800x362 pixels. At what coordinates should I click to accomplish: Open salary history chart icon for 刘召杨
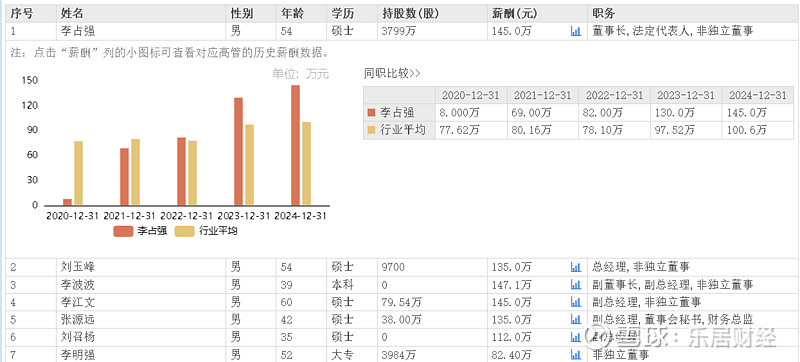pyautogui.click(x=576, y=337)
